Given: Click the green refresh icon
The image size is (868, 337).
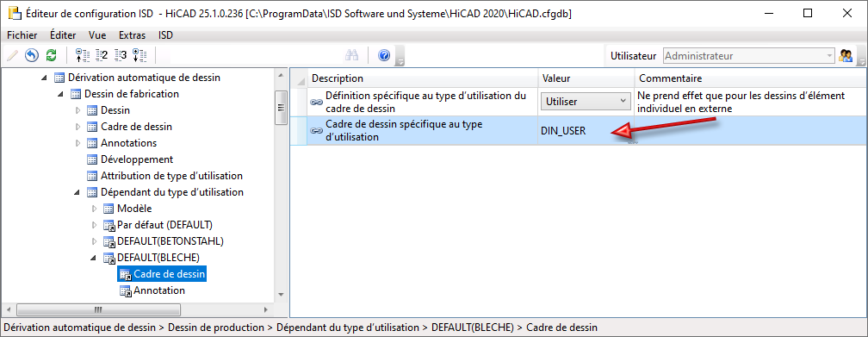Looking at the screenshot, I should (51, 55).
